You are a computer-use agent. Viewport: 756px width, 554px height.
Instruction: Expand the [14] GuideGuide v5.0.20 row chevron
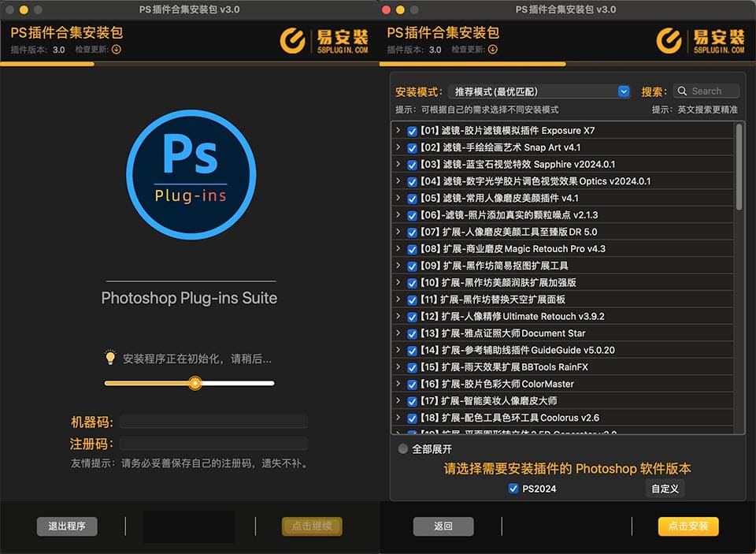(398, 349)
